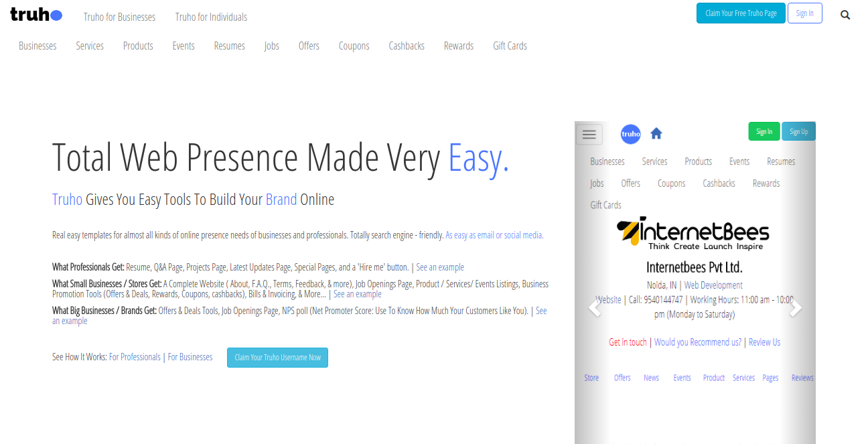Screen dimensions: 868x444
Task: Open Offers tab in preview bottom row
Action: pos(622,378)
